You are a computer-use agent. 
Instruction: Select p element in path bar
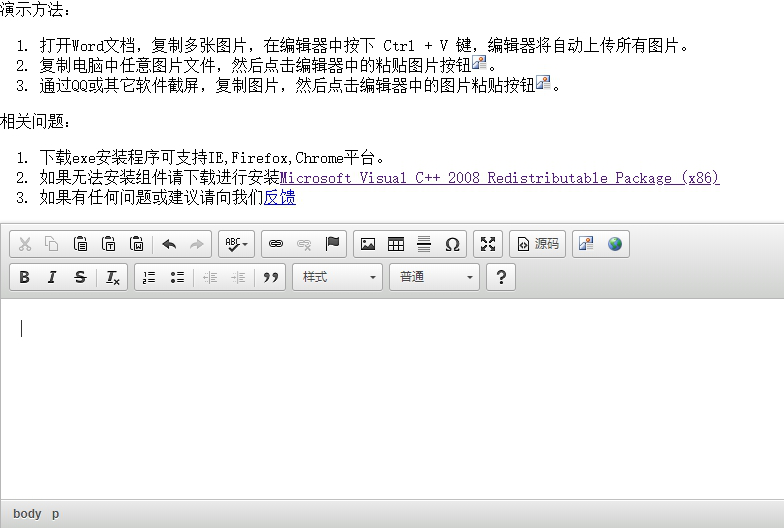(56, 514)
